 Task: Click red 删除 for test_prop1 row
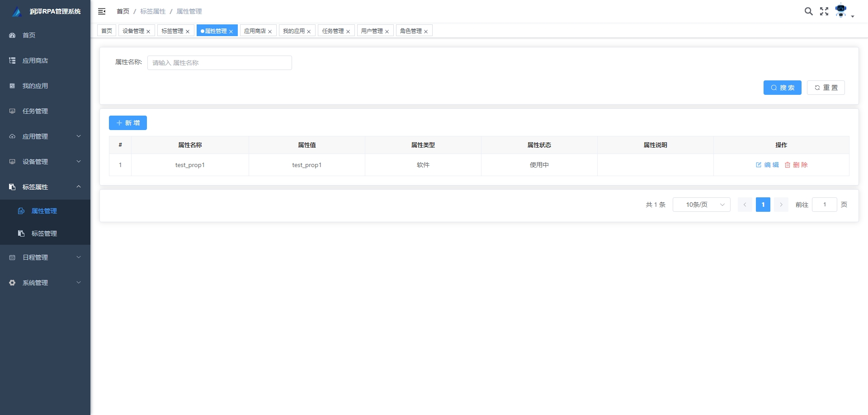(x=796, y=165)
